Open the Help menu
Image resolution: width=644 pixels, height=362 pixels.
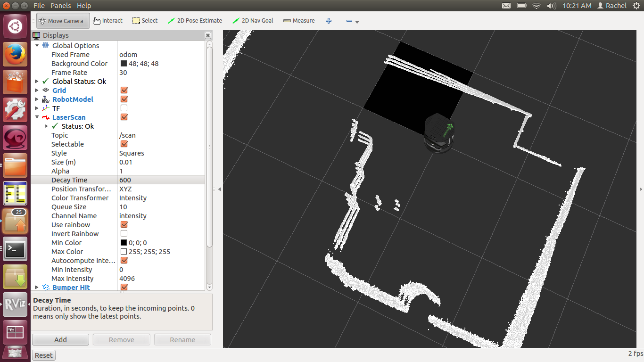pos(84,6)
